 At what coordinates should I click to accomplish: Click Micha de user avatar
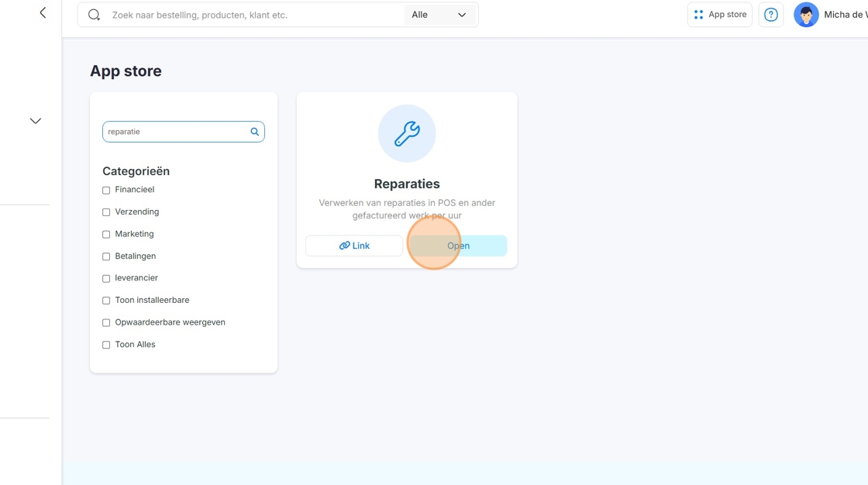pos(806,15)
